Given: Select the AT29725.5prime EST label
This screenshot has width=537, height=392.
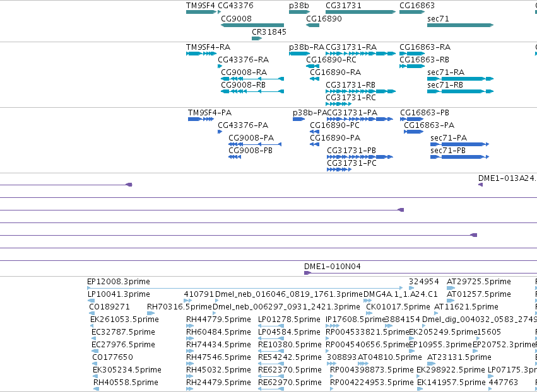Looking at the screenshot, I should click(x=479, y=282).
